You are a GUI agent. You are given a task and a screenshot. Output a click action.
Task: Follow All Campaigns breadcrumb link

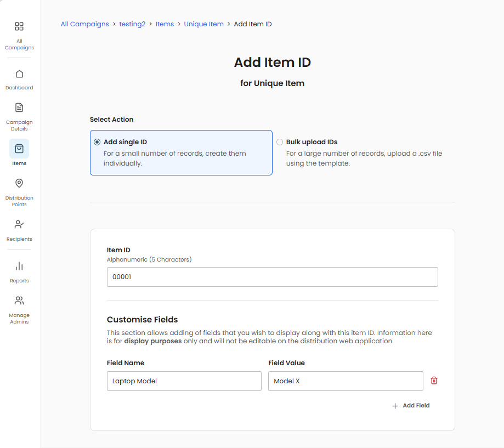[85, 24]
